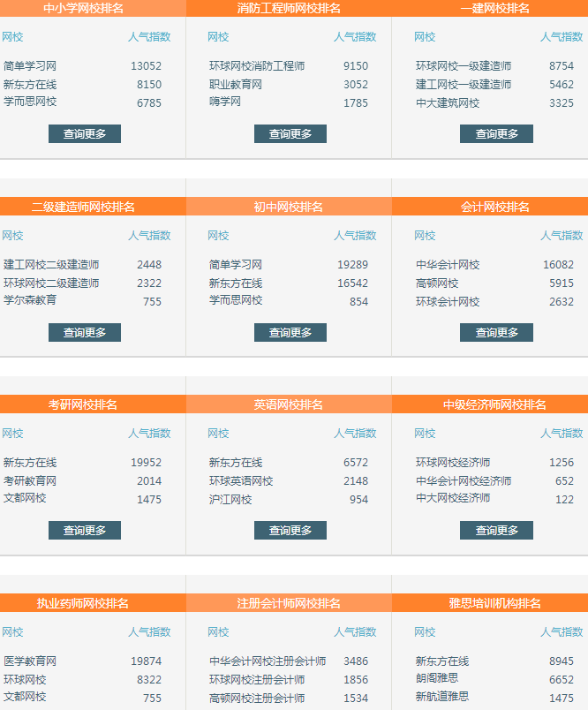Select 文都网校 in 考研网校排名

[25, 498]
